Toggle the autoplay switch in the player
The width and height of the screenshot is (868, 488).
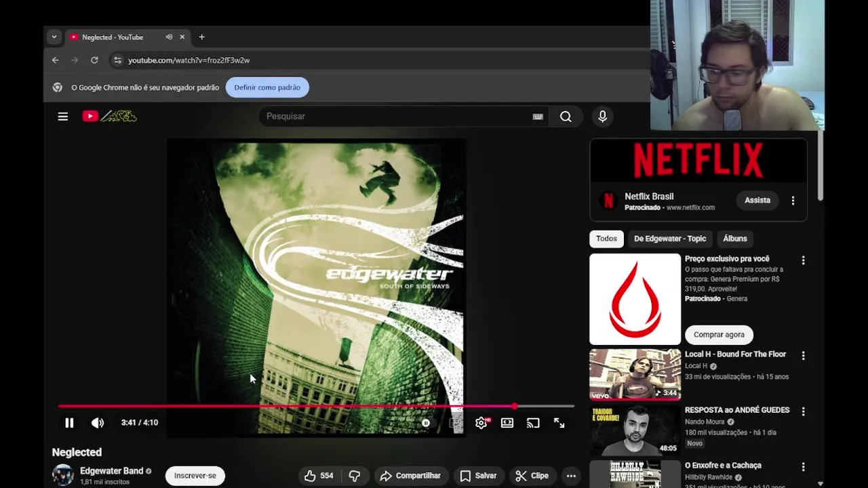[x=426, y=423]
